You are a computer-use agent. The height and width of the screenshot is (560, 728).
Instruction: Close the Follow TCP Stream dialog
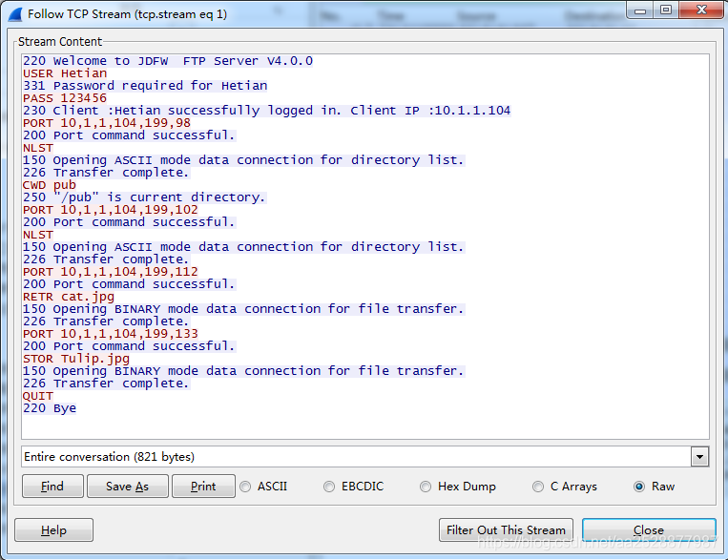pyautogui.click(x=649, y=530)
